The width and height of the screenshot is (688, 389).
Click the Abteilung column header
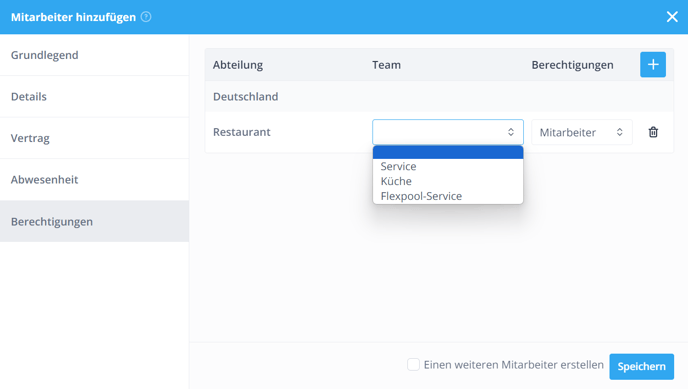tap(238, 65)
